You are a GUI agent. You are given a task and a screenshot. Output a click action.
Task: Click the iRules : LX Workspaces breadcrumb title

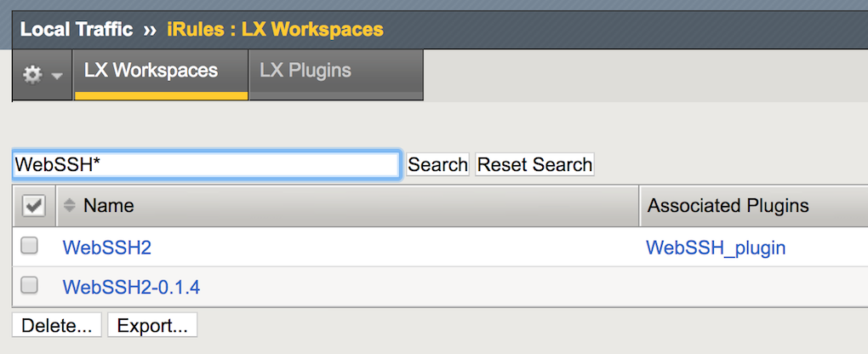[x=274, y=30]
